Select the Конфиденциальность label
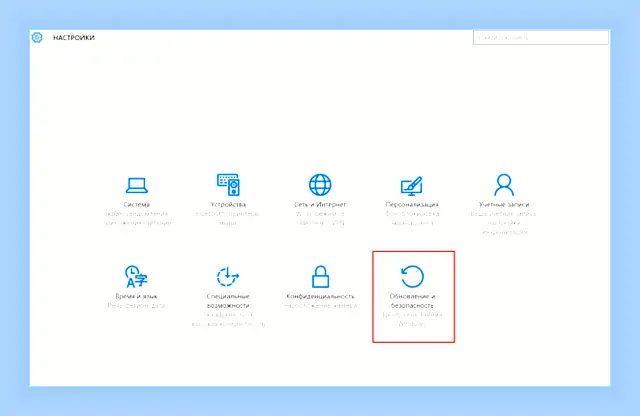The width and height of the screenshot is (640, 416). (320, 296)
